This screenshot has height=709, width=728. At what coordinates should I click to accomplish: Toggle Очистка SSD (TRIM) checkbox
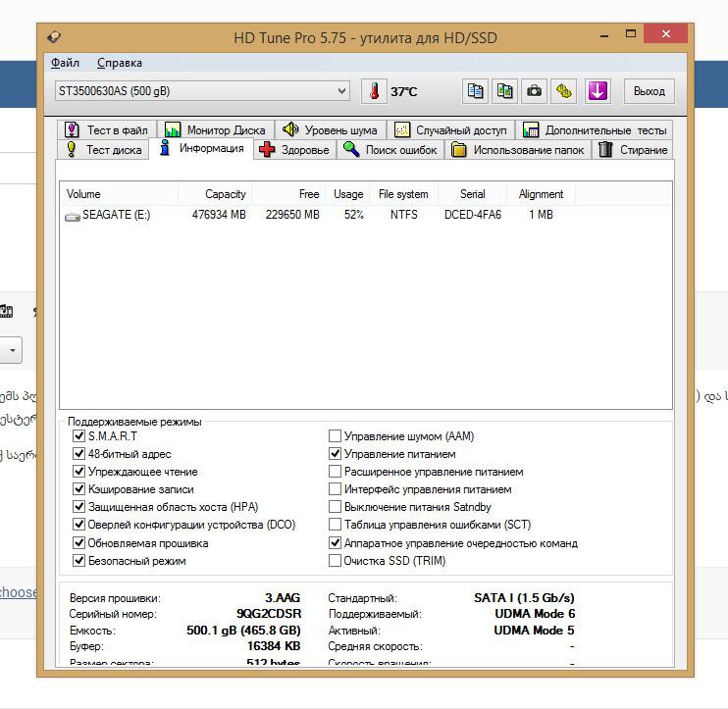(336, 561)
